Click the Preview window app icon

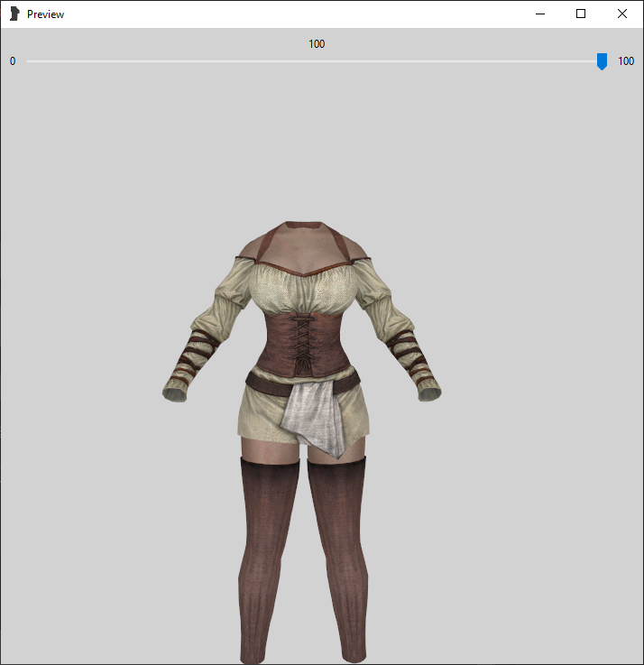click(14, 14)
